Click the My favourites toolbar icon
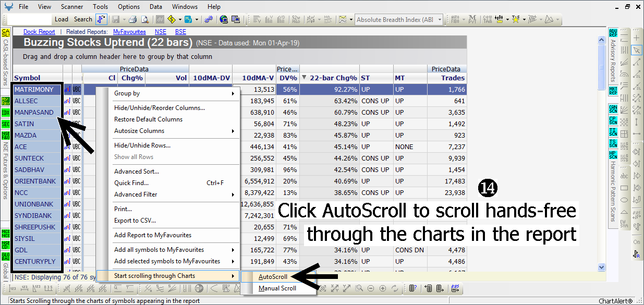Viewport: 644px width, 305px height. [188, 19]
